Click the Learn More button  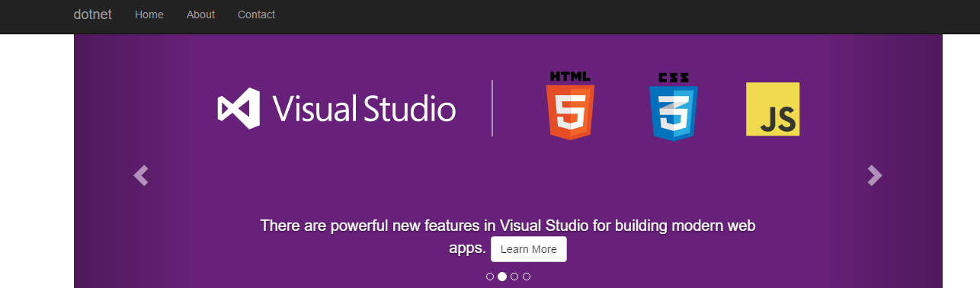pos(529,249)
